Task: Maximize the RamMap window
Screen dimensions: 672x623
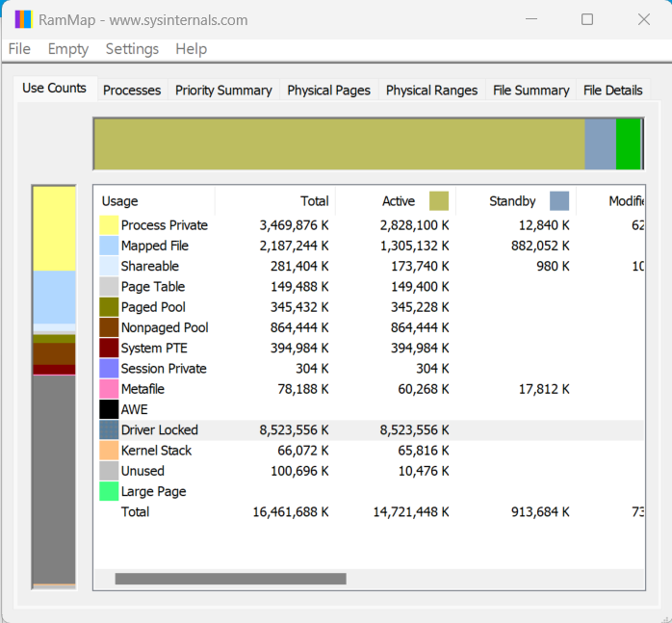Action: pos(586,19)
